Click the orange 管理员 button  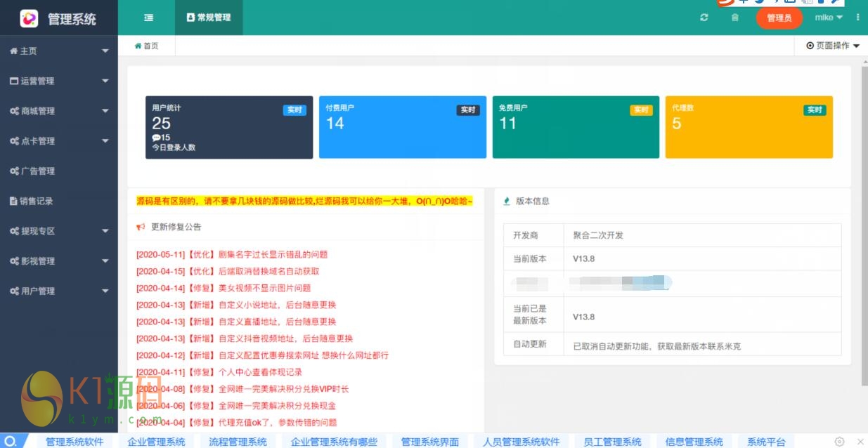coord(779,18)
